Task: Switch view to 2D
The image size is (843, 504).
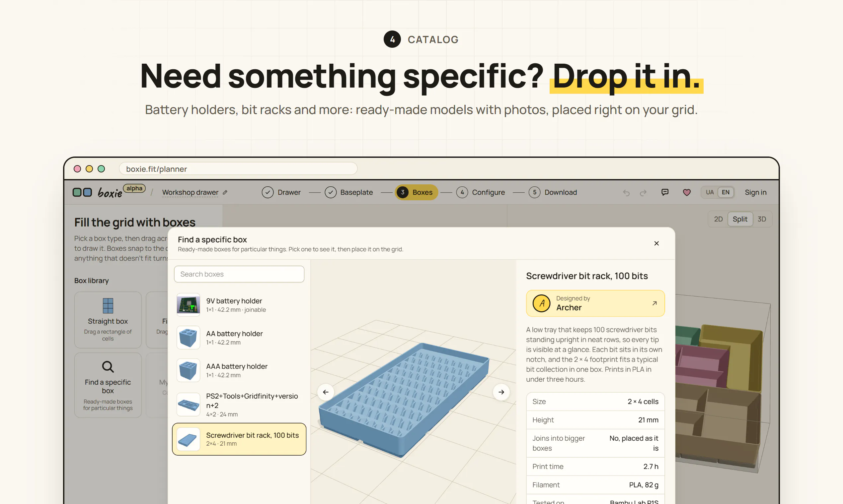Action: (718, 219)
